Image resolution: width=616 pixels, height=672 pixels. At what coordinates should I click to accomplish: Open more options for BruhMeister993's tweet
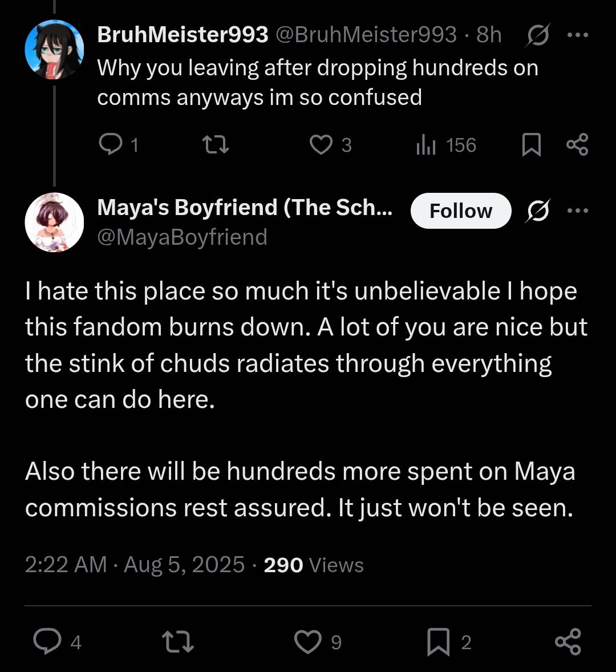point(577,35)
